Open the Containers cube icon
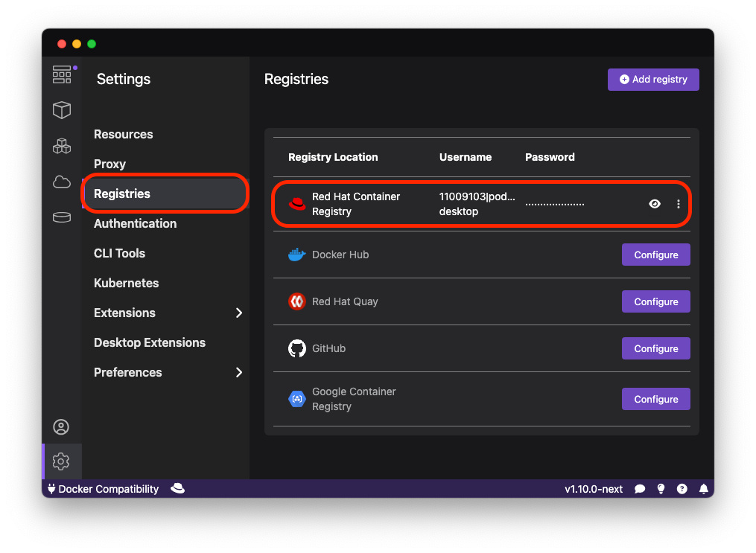This screenshot has width=756, height=553. pos(62,110)
